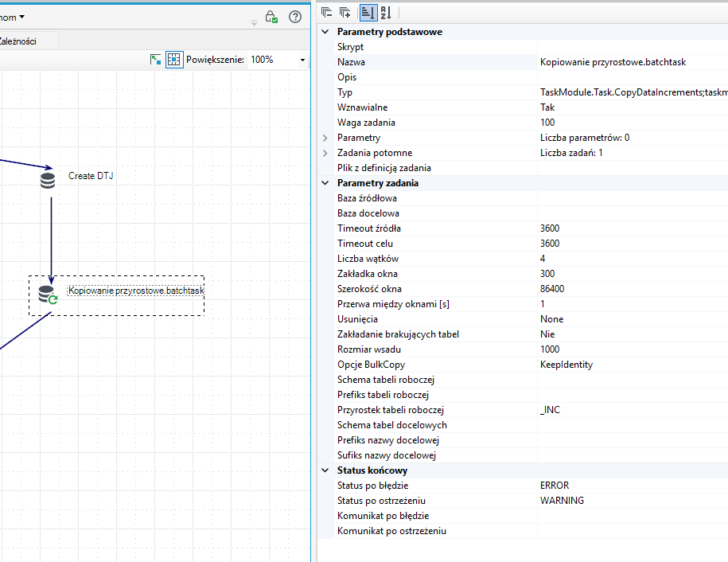Open the Powiększenie zoom dropdown
The height and width of the screenshot is (562, 728).
tap(302, 60)
